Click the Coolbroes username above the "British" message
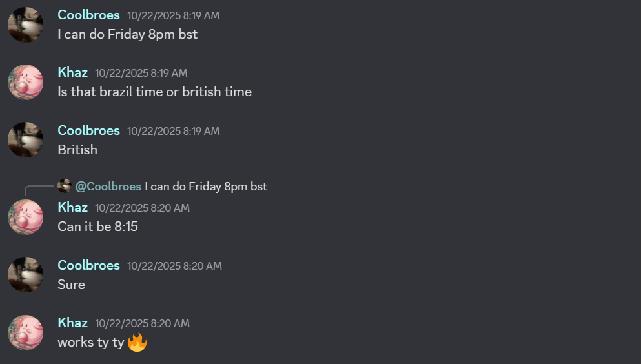Screen dimensions: 641x364 (88, 130)
